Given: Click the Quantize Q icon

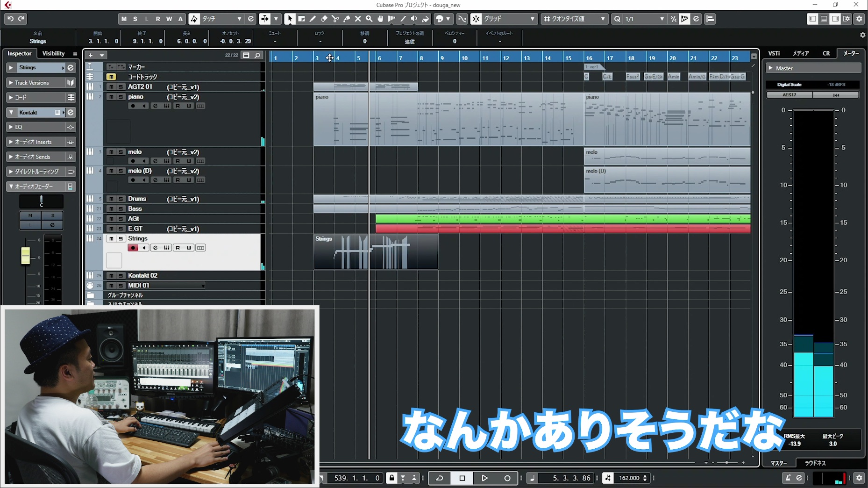Looking at the screenshot, I should point(617,19).
